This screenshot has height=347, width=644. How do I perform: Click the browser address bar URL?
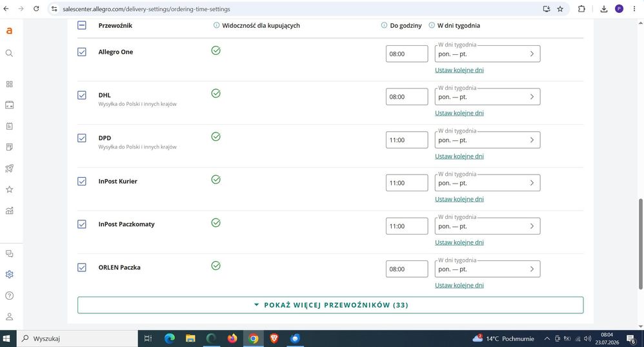(146, 8)
